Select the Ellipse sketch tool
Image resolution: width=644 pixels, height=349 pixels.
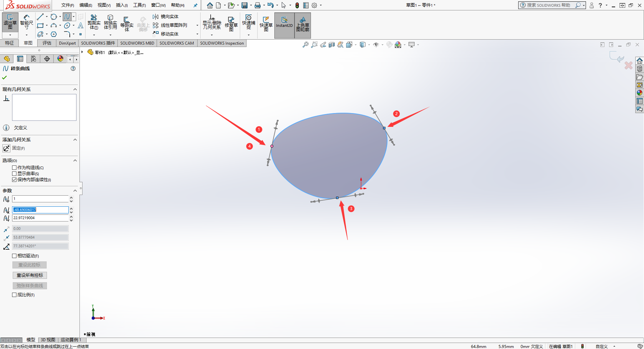(67, 26)
